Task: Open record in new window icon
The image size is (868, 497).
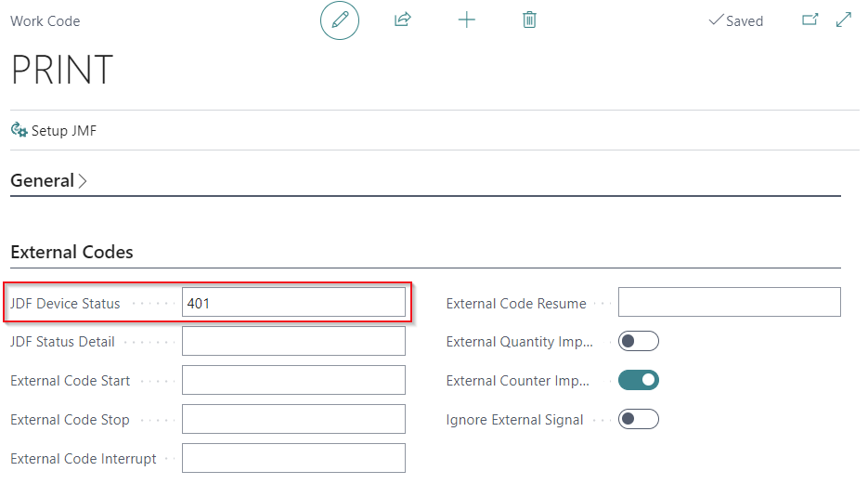Action: (x=810, y=20)
